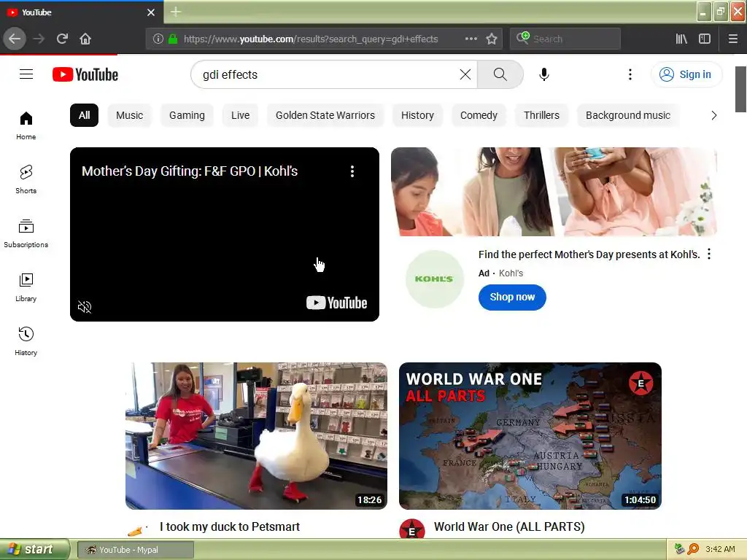Toggle the browser sidebar icon
747x560 pixels.
pos(705,39)
